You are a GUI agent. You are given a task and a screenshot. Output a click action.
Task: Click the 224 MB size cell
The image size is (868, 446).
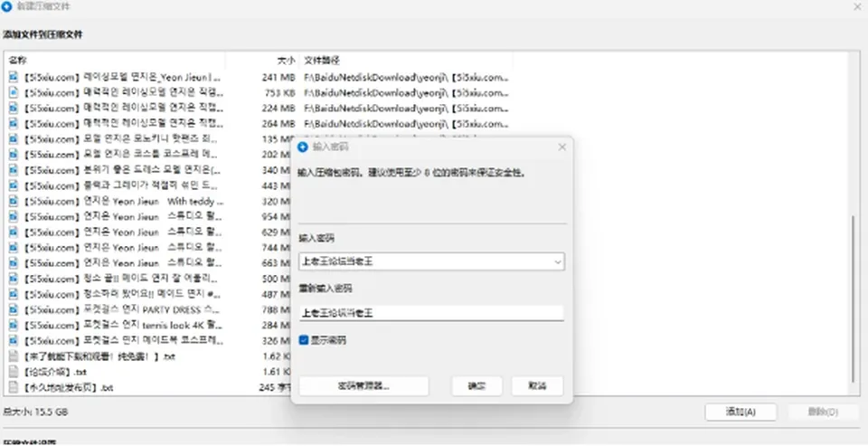(278, 108)
